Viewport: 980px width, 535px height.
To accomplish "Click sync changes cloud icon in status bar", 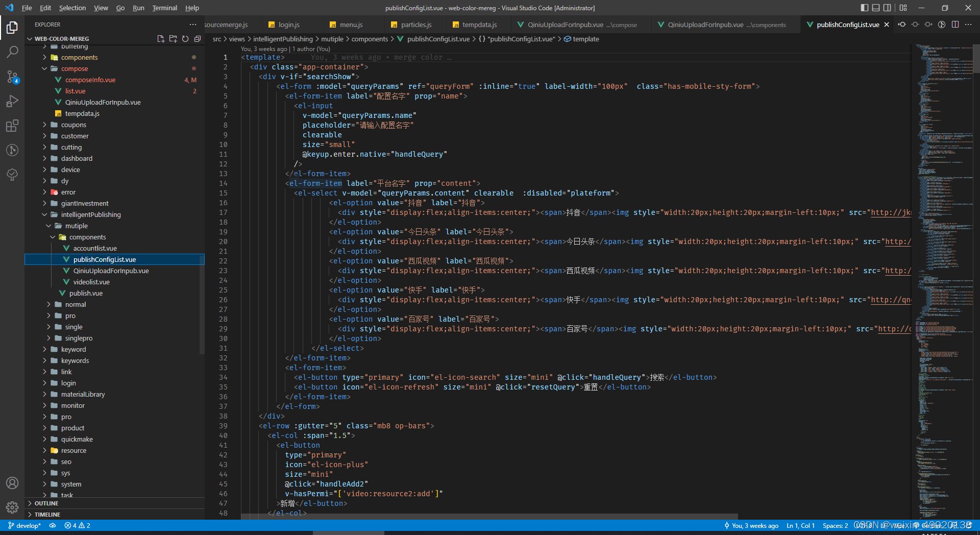I will (x=53, y=525).
